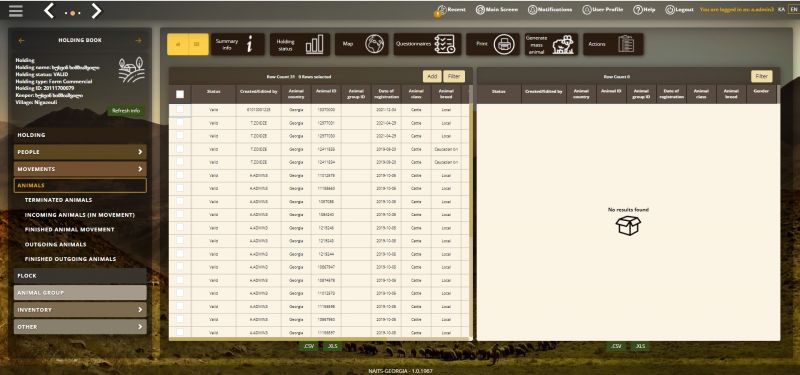
Task: Open Help
Action: 644,10
